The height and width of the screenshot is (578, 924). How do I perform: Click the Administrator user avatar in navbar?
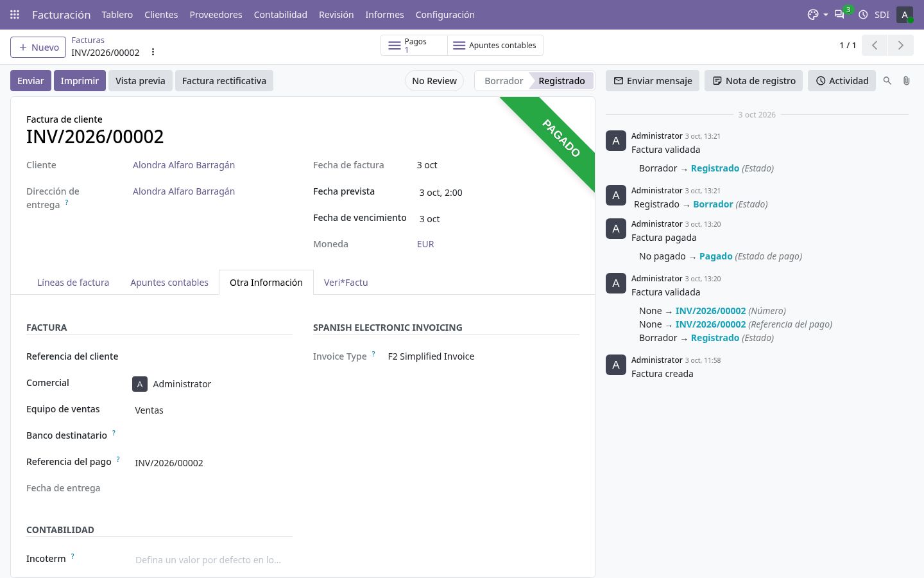[x=905, y=14]
